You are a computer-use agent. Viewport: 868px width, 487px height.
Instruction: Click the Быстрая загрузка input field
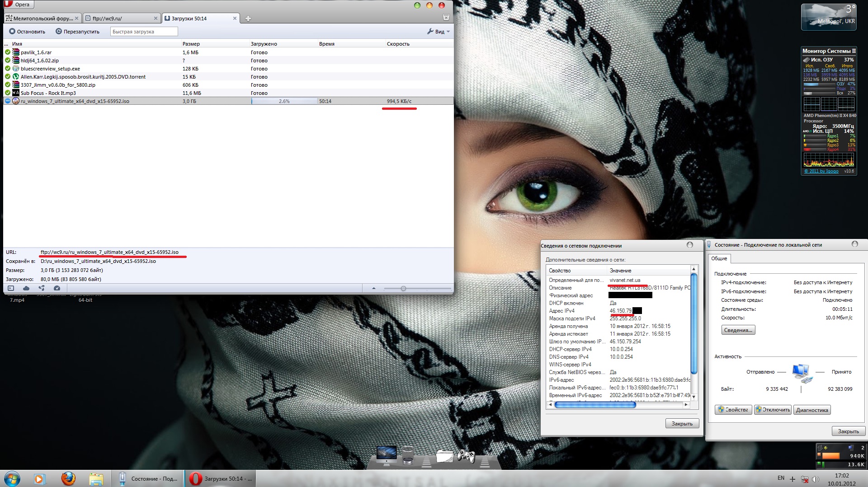(x=144, y=32)
